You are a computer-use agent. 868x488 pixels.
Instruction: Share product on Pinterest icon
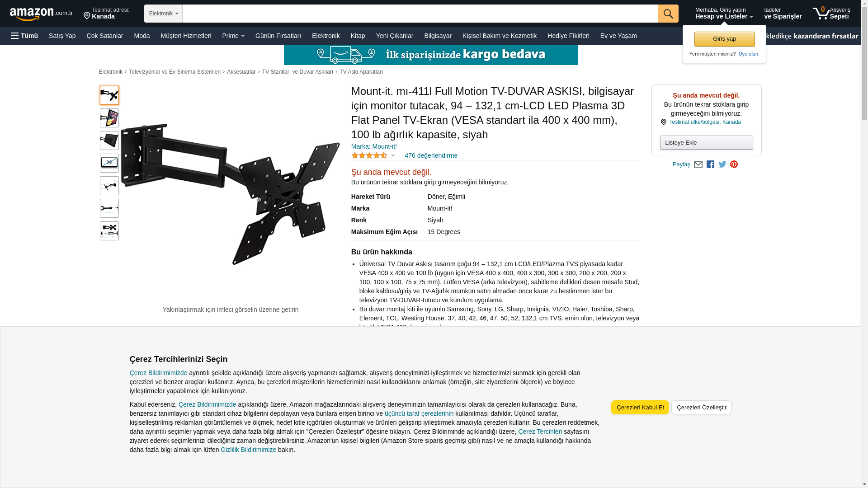(734, 164)
